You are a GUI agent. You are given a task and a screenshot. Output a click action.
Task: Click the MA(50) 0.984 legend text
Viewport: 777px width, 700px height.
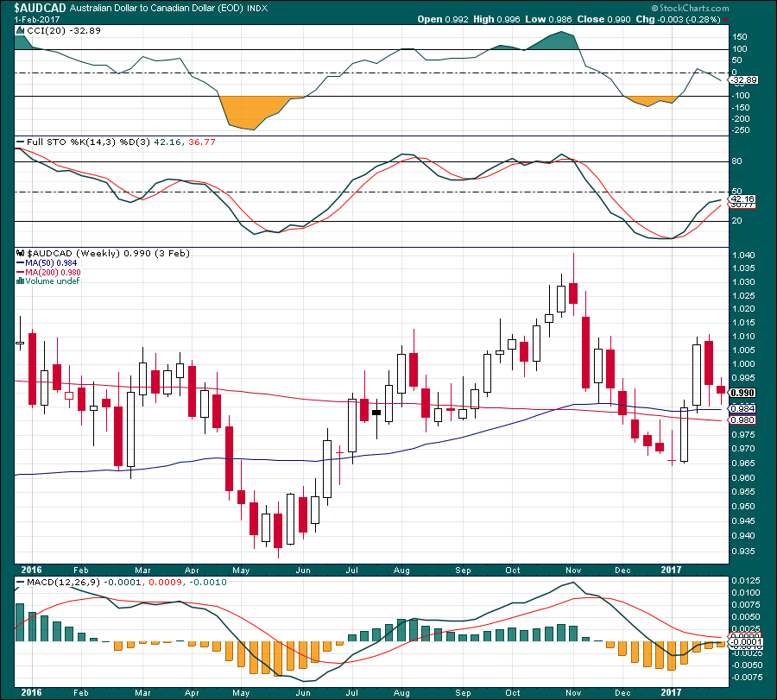[51, 263]
